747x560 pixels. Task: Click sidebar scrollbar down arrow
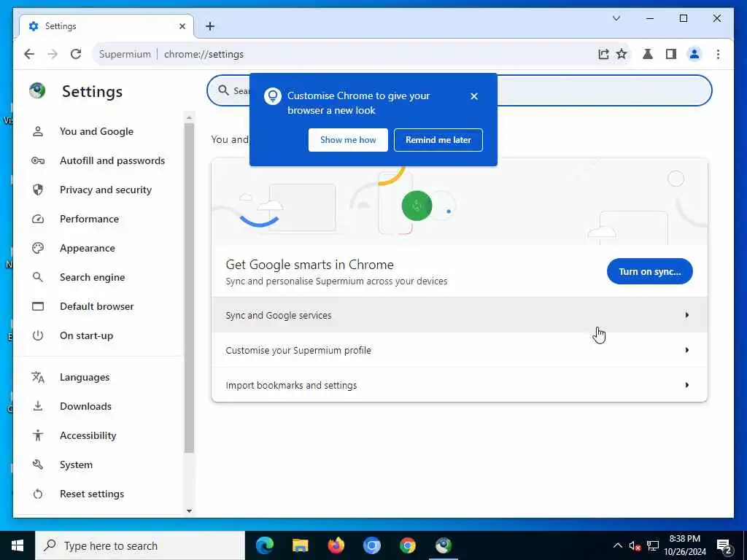pyautogui.click(x=189, y=511)
